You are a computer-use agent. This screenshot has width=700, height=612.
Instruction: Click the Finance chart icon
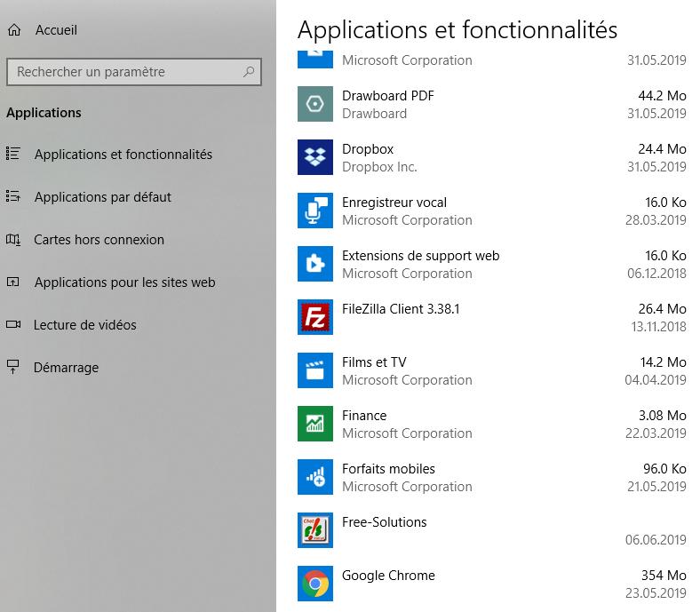(315, 424)
